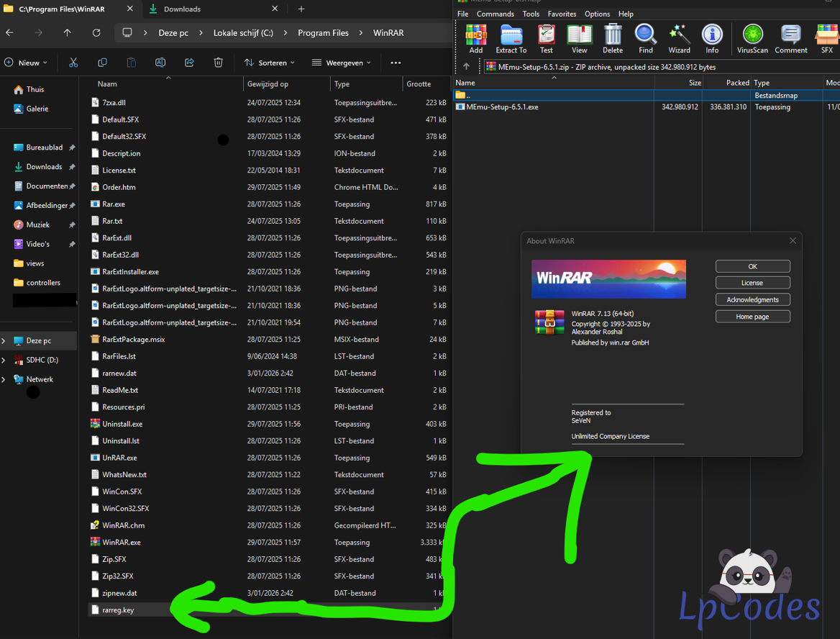Click the Acknowledgments button
The width and height of the screenshot is (840, 639).
752,299
